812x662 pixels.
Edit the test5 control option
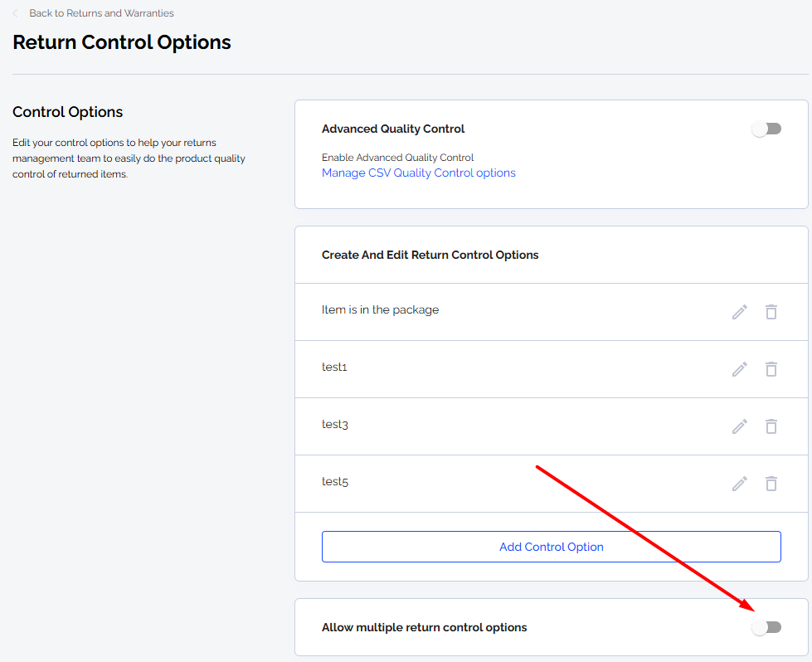pos(740,484)
